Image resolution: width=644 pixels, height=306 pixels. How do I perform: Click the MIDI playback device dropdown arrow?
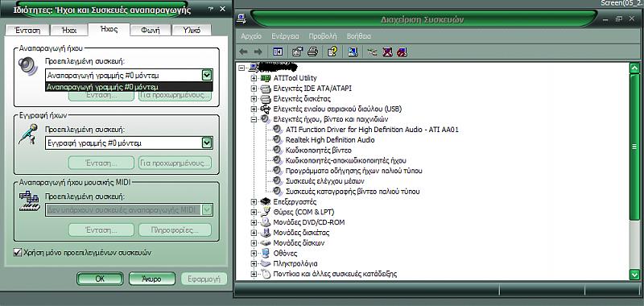pyautogui.click(x=208, y=210)
